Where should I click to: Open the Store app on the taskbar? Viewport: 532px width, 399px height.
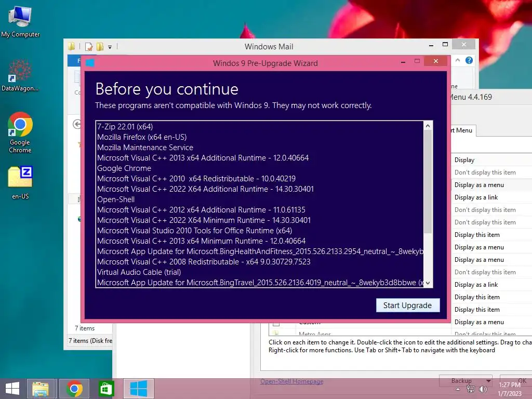pyautogui.click(x=106, y=389)
